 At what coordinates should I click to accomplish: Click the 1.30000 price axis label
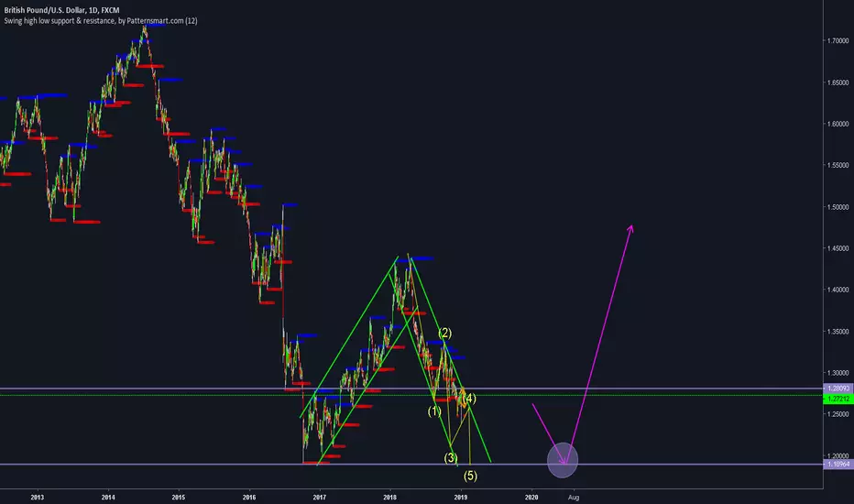point(838,373)
